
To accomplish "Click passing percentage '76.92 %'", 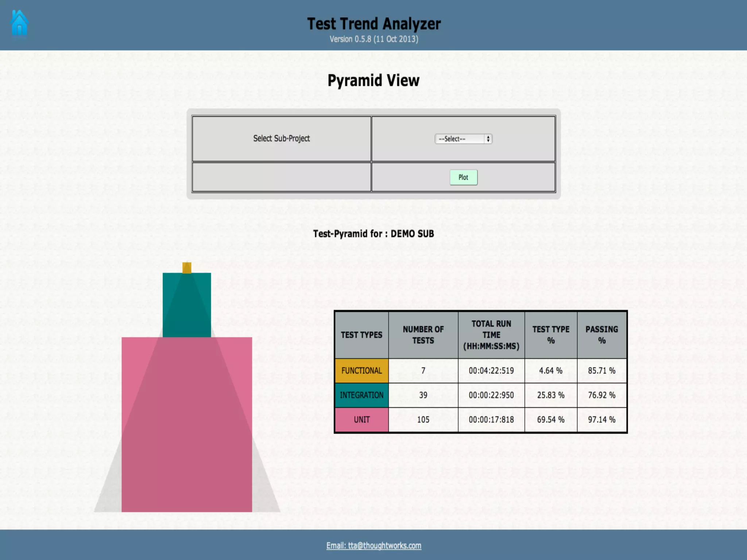I will pyautogui.click(x=602, y=395).
